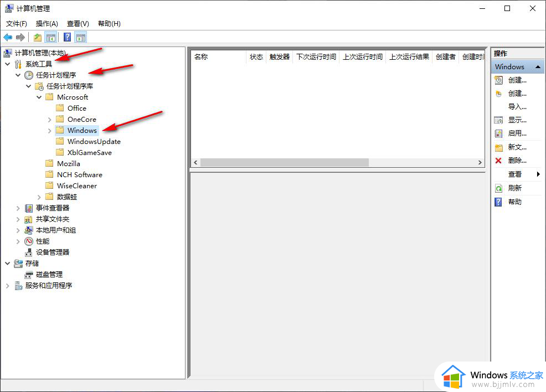
Task: Click the blue Back arrow toolbar icon
Action: [x=8, y=37]
